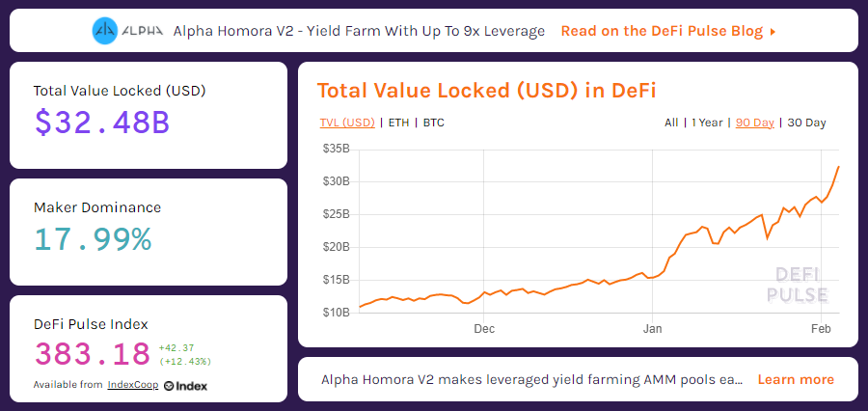This screenshot has height=411, width=868.
Task: Select the 1 Year time range
Action: 707,123
